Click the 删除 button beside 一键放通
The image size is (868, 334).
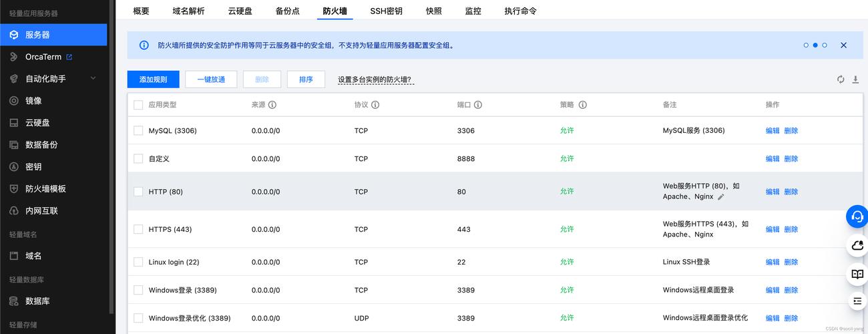click(262, 79)
